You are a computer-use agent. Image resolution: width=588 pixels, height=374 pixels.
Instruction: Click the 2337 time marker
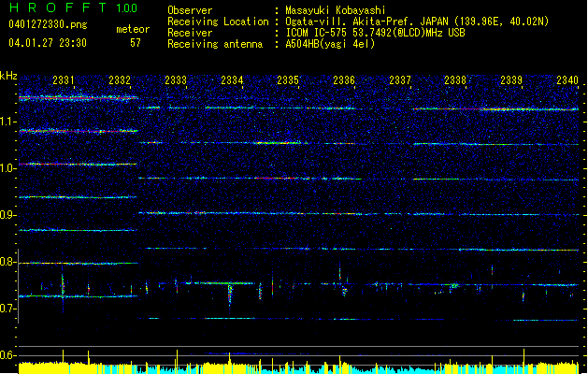point(400,79)
